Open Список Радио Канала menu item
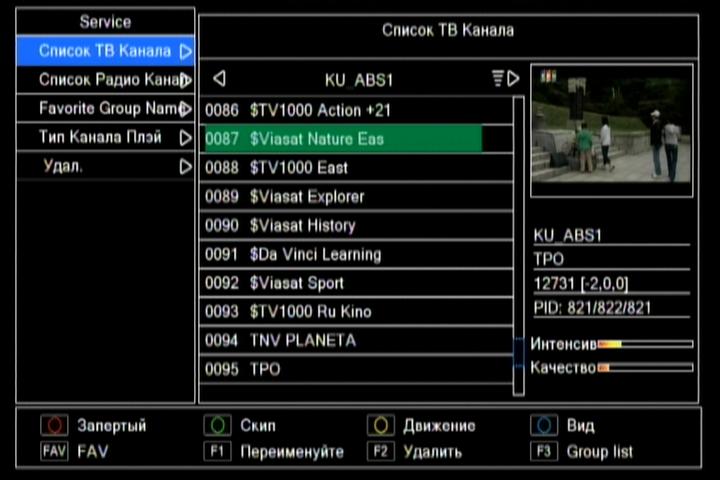Viewport: 720px width, 480px height. click(105, 79)
